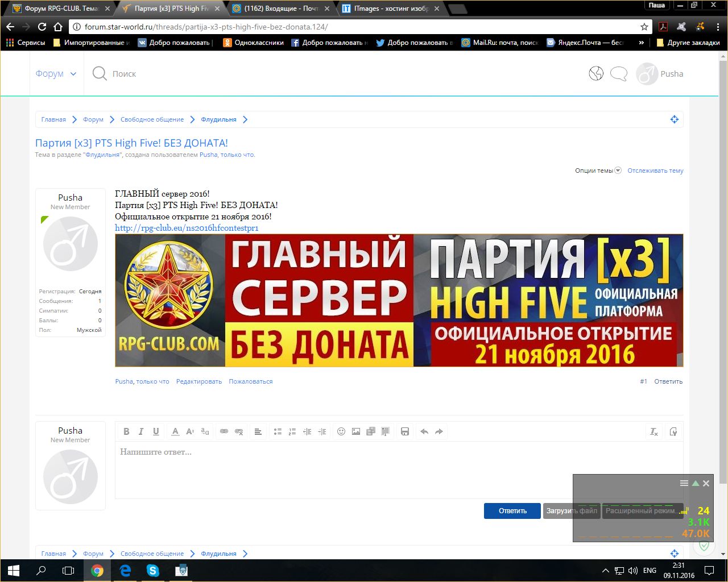The image size is (728, 582).
Task: Open text color picker in editor
Action: pos(175,431)
